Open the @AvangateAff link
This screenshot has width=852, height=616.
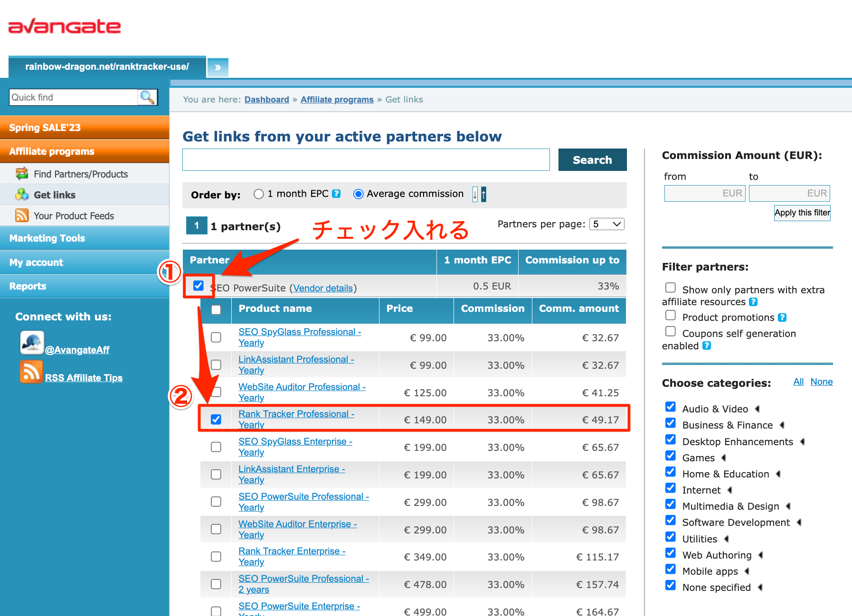77,350
